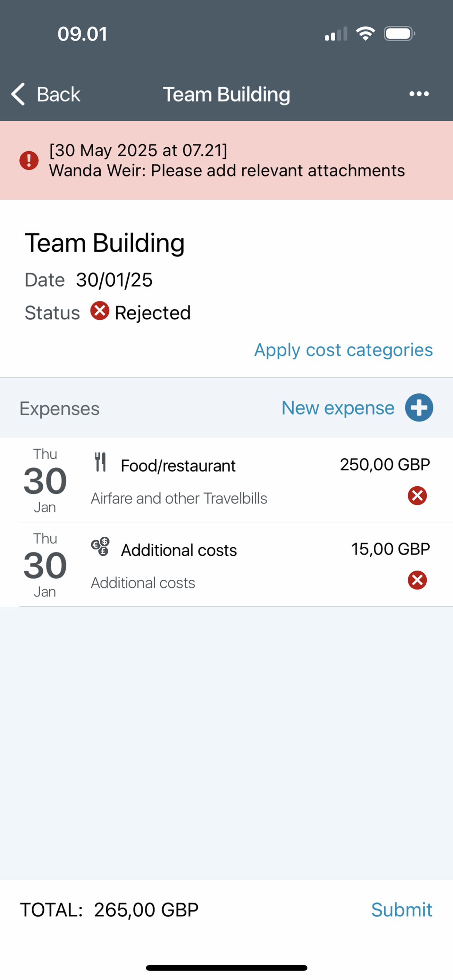Open the Additional costs expense row
The width and height of the screenshot is (453, 980).
click(236, 565)
